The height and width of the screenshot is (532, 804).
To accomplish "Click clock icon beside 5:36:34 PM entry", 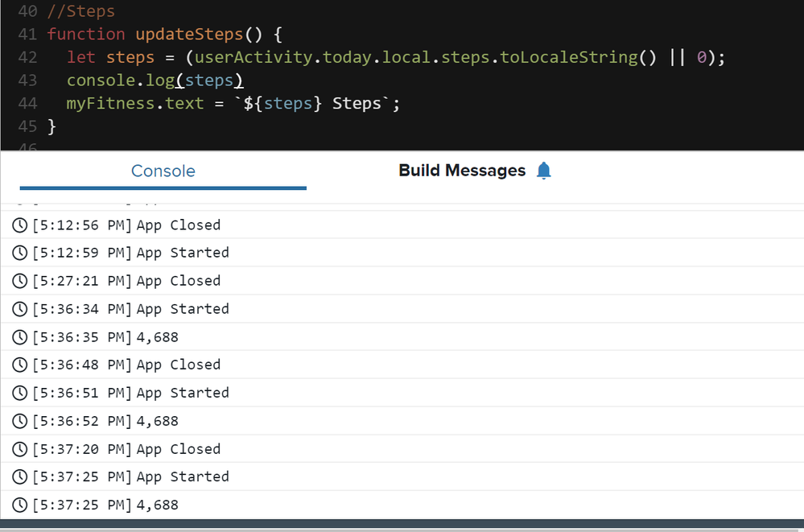I will click(20, 309).
